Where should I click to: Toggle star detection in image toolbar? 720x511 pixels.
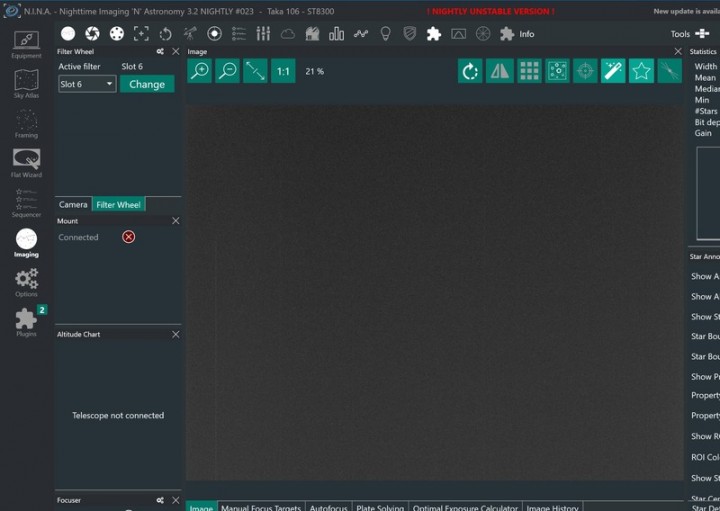[x=641, y=71]
